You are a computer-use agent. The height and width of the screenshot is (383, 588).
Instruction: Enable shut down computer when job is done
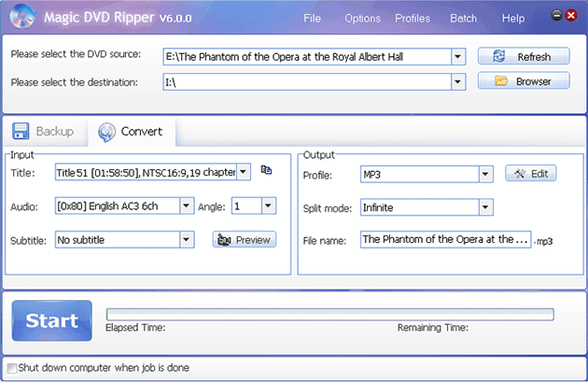coord(12,368)
